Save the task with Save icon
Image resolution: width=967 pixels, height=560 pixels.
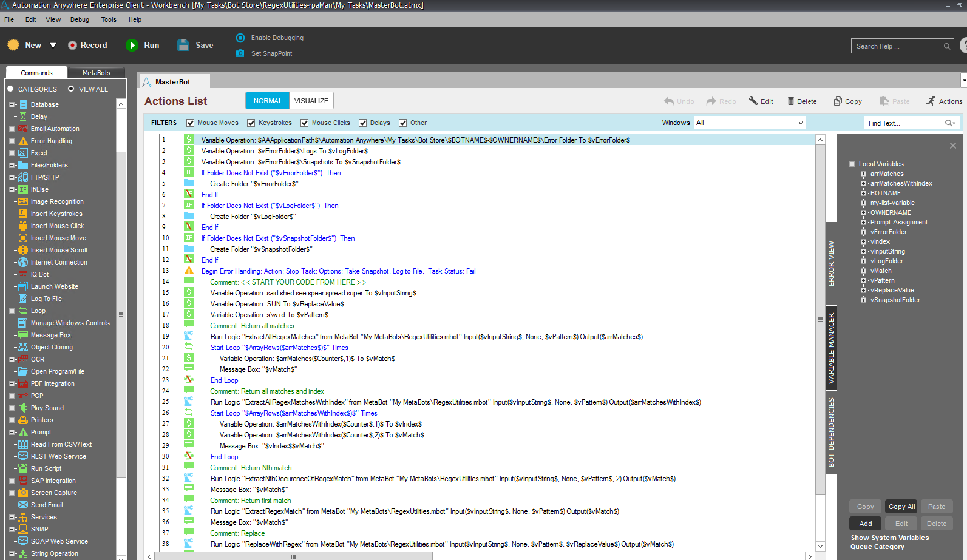[183, 45]
